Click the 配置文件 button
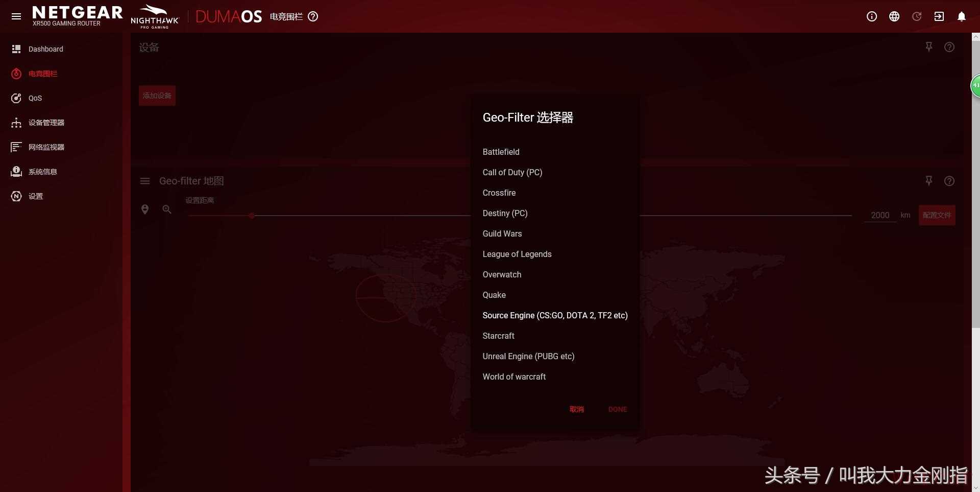The image size is (980, 492). [937, 215]
